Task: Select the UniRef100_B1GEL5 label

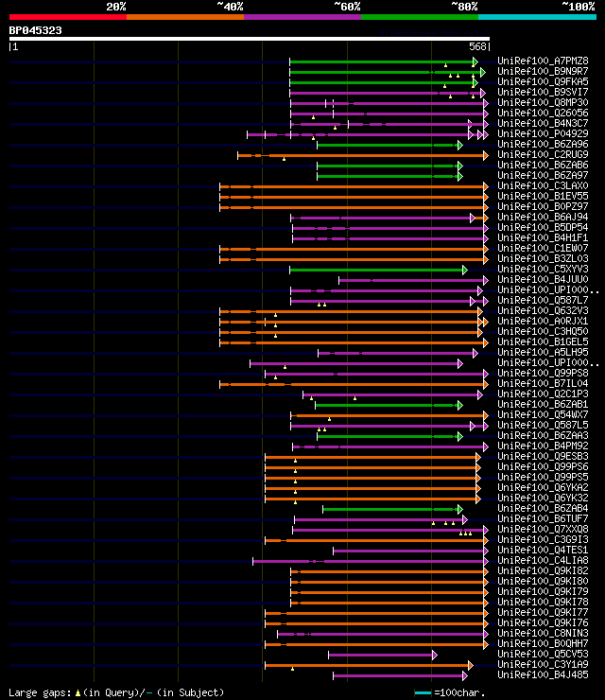Action: (543, 342)
